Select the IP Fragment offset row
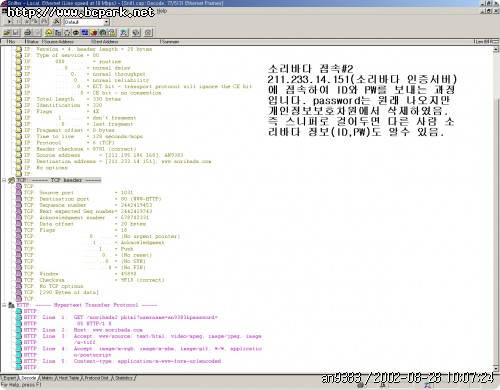This screenshot has width=500, height=390. (x=69, y=130)
